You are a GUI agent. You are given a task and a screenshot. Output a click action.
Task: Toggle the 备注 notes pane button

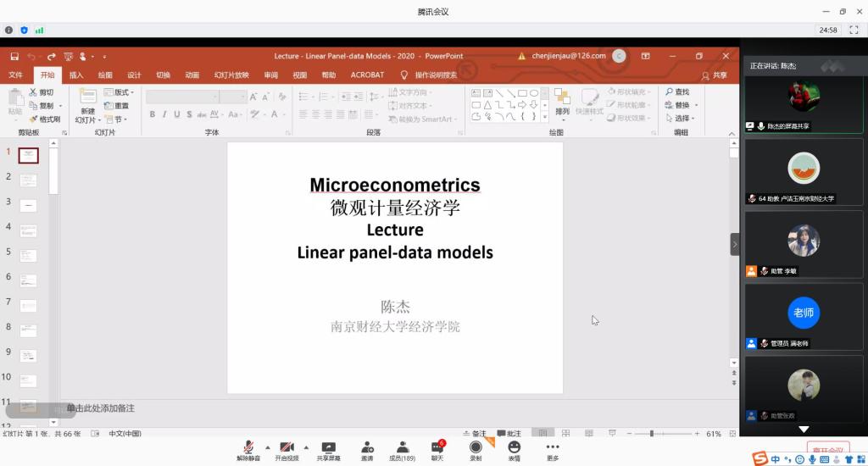click(x=475, y=434)
